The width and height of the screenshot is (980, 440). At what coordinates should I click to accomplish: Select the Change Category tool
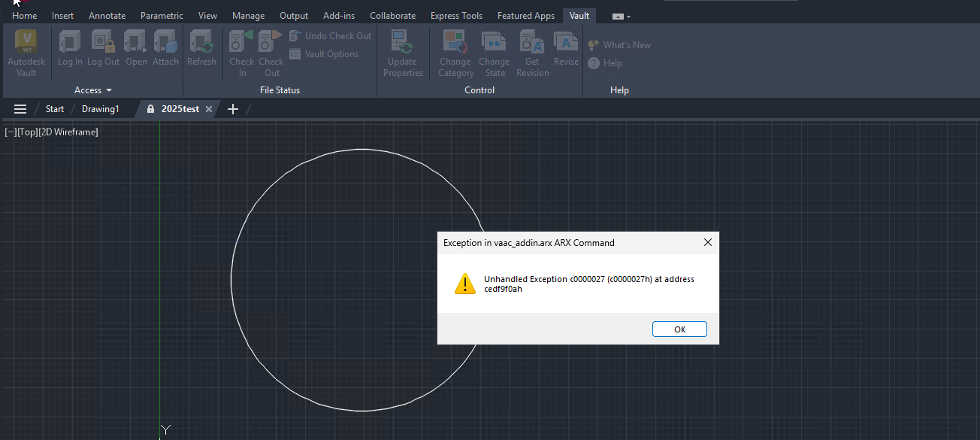pyautogui.click(x=455, y=53)
